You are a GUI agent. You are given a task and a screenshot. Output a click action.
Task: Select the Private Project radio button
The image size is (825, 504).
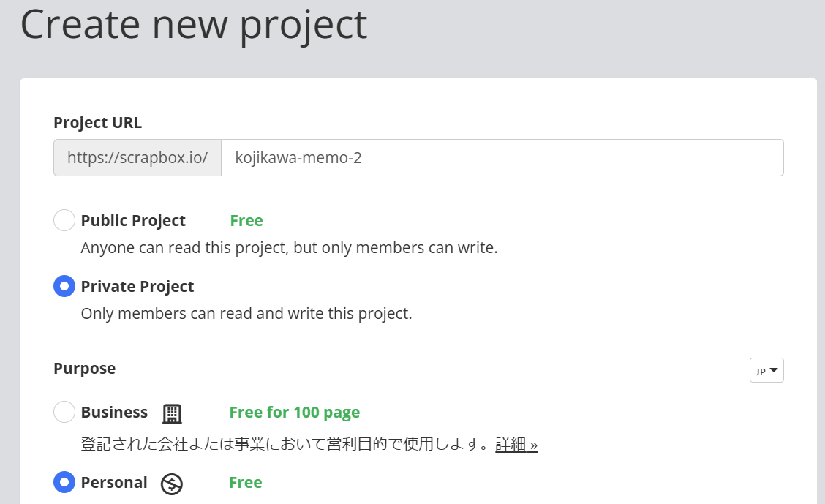[x=64, y=286]
